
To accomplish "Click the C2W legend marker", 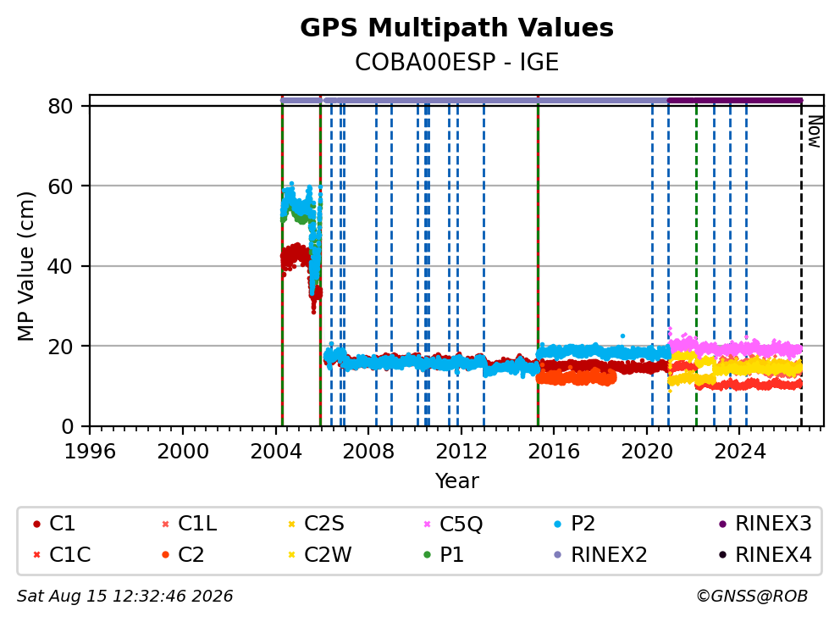I will click(x=291, y=555).
